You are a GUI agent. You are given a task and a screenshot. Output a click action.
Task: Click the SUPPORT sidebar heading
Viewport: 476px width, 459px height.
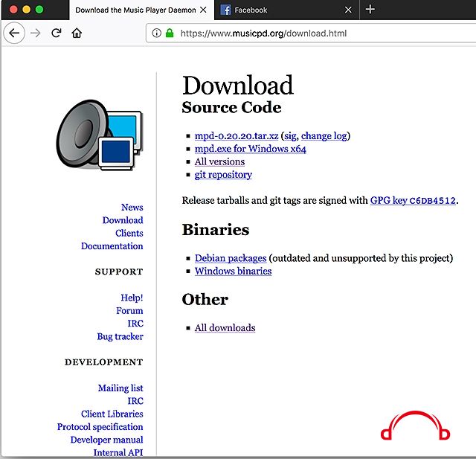click(119, 272)
